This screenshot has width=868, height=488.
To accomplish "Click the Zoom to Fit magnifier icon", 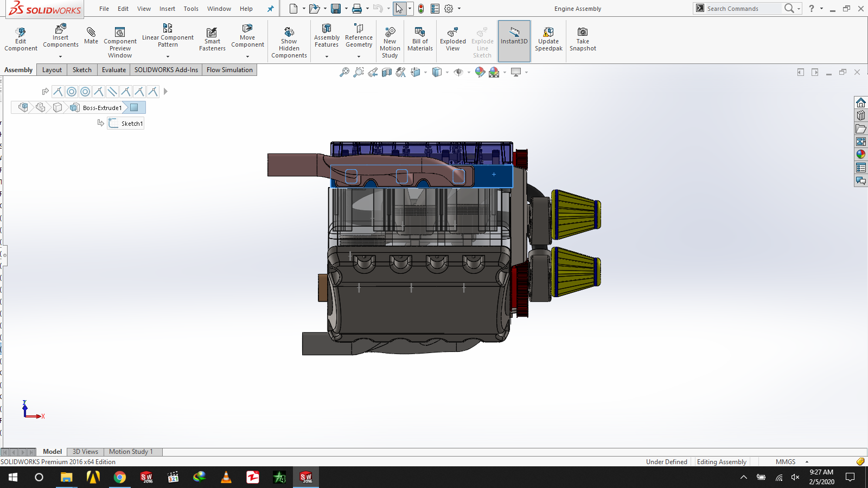I will coord(344,72).
